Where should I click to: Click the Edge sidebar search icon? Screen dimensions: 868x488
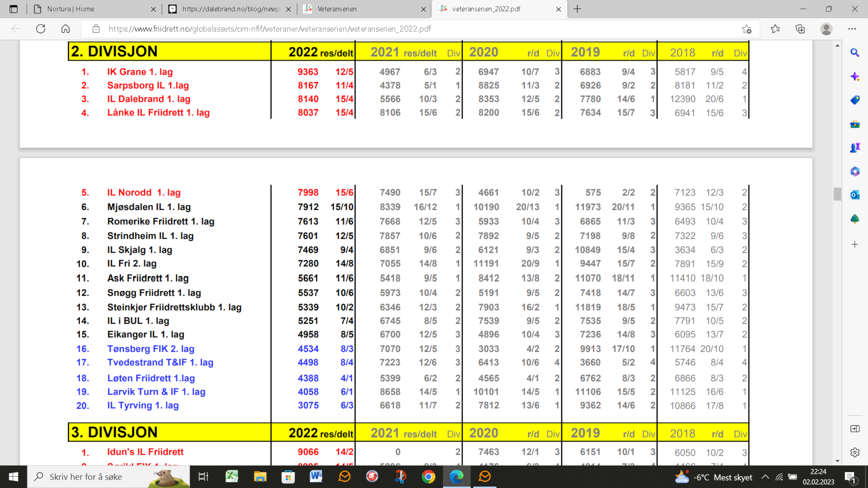point(854,53)
